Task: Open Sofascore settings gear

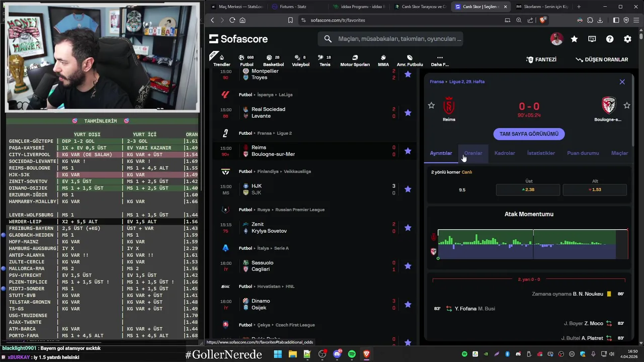Action: tap(627, 39)
